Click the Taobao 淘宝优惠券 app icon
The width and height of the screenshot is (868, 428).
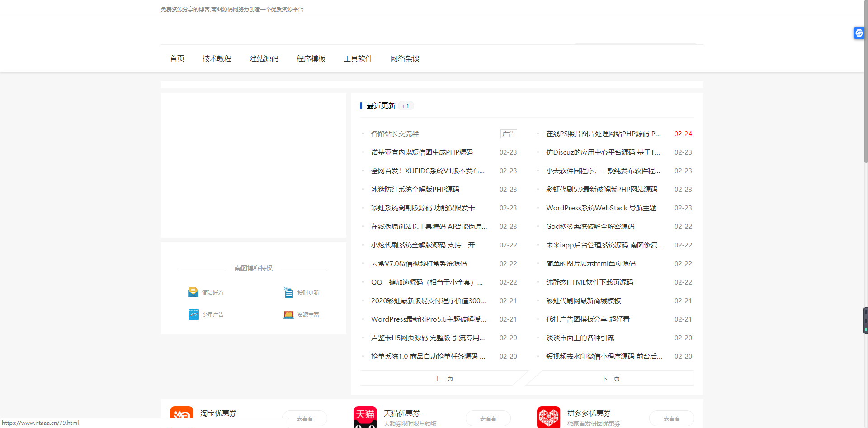(181, 416)
